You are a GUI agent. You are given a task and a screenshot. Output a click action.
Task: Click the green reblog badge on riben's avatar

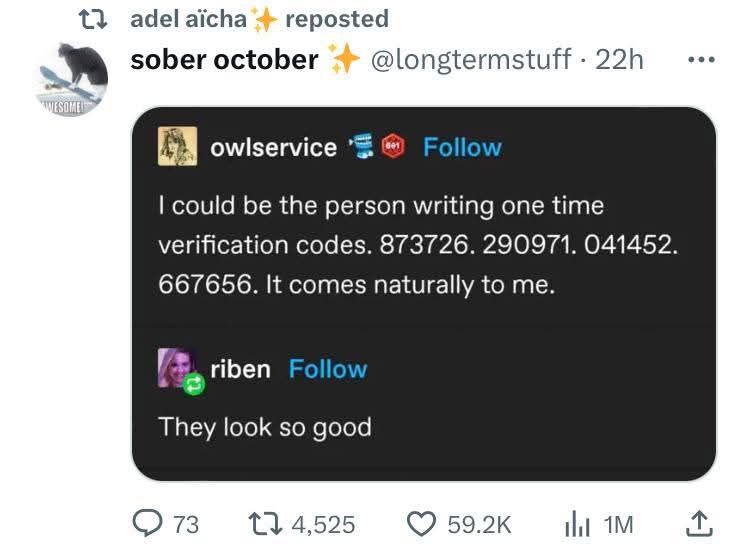194,384
